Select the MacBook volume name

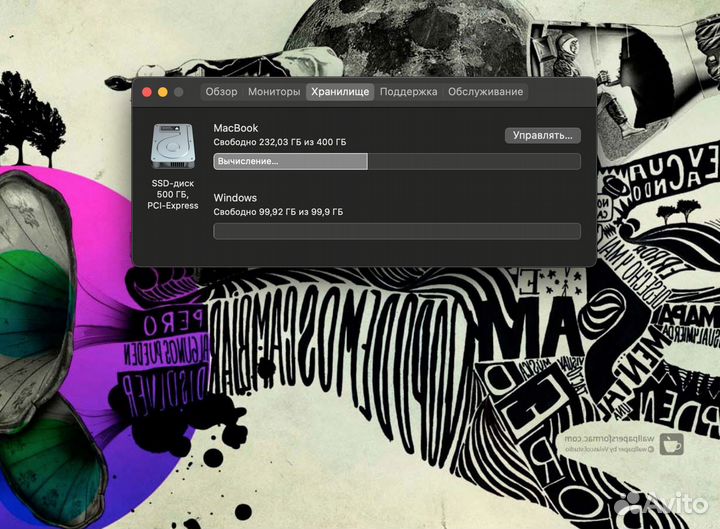point(236,128)
